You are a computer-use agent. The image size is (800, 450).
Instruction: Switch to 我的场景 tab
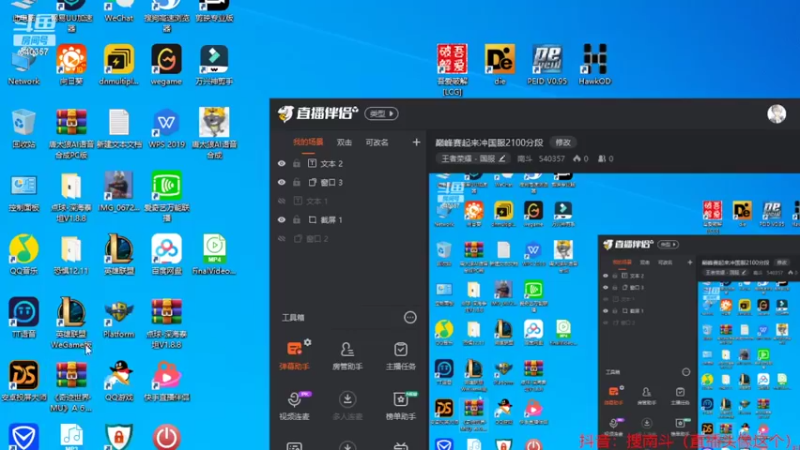308,142
